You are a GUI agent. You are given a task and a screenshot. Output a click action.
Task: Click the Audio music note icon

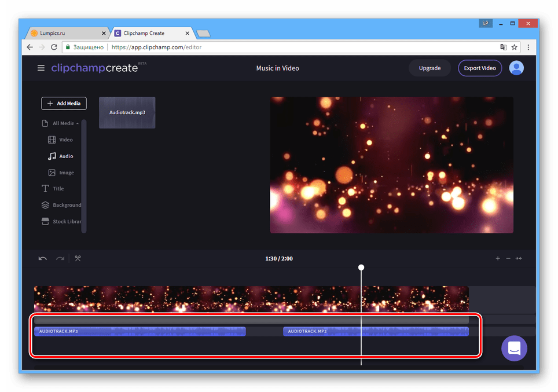(x=52, y=156)
